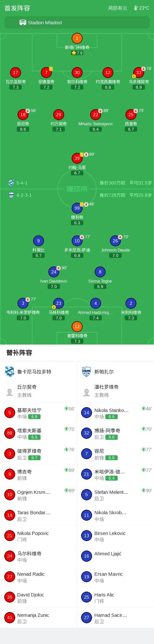Open coach 潘杜罗维奇 profile
154x644 pixels.
click(115, 391)
